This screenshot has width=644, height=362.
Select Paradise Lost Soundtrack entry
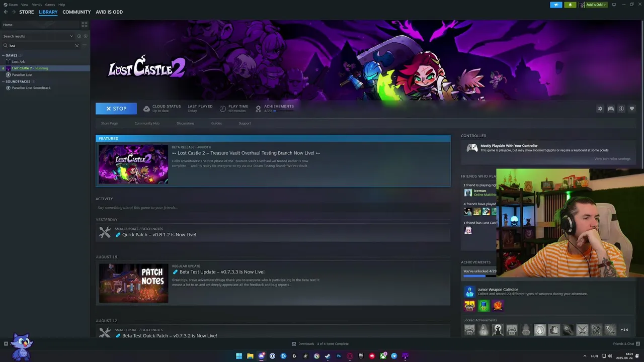pos(31,88)
